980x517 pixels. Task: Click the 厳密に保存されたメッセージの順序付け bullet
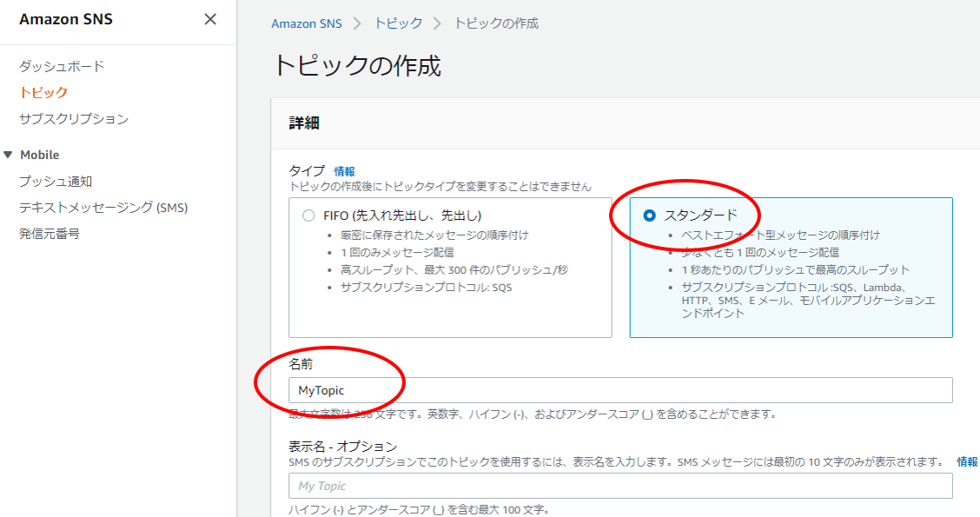[434, 235]
